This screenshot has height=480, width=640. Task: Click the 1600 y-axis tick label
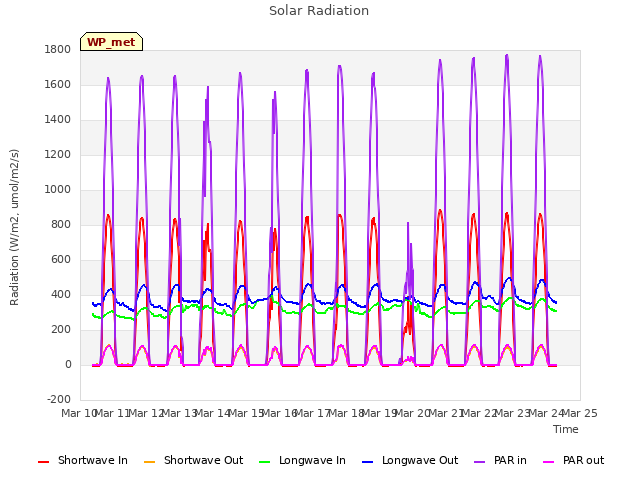[58, 84]
